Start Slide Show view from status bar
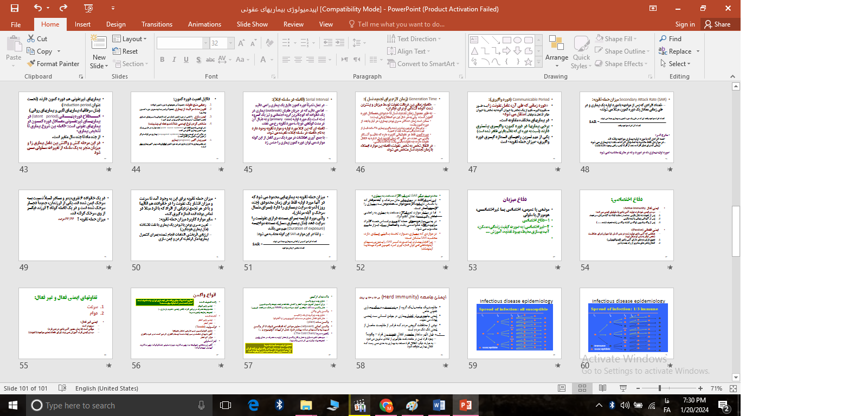The height and width of the screenshot is (416, 868). pyautogui.click(x=623, y=388)
